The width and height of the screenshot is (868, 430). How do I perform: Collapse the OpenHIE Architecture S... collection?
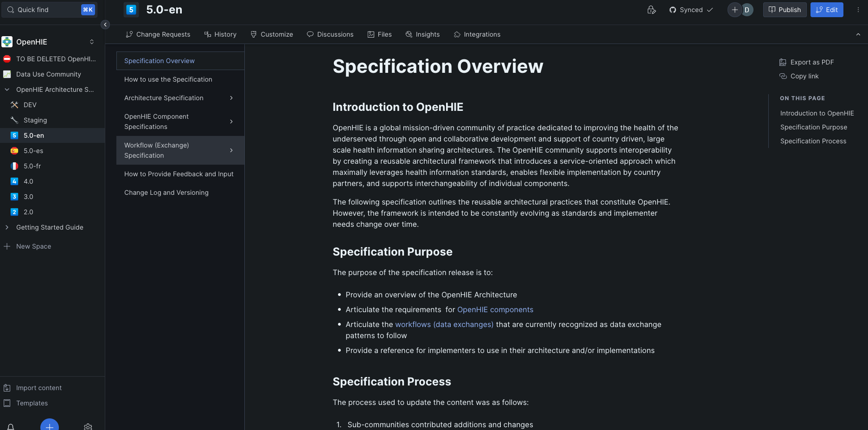click(7, 90)
